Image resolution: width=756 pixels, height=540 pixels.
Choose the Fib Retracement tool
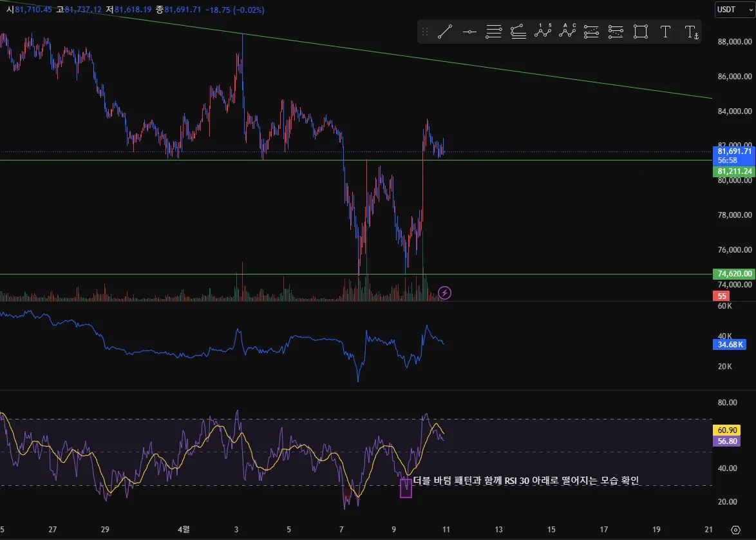[494, 32]
